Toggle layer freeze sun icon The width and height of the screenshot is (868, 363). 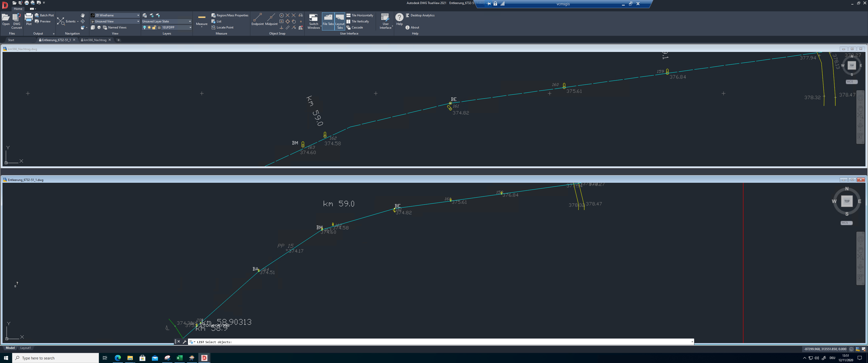pos(149,27)
